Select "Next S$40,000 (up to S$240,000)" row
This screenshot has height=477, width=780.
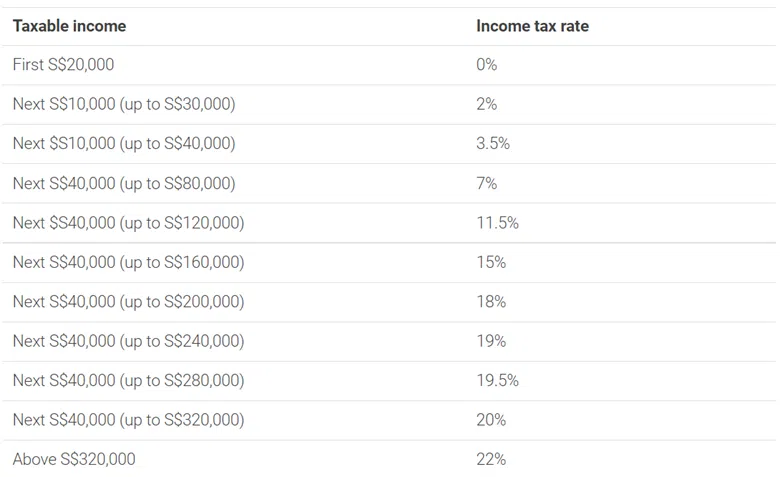tap(128, 341)
